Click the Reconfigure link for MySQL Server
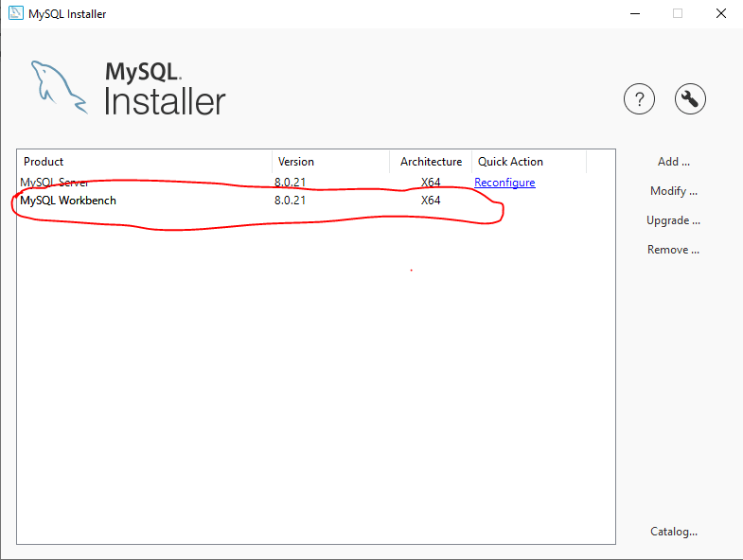Image resolution: width=743 pixels, height=560 pixels. 504,183
